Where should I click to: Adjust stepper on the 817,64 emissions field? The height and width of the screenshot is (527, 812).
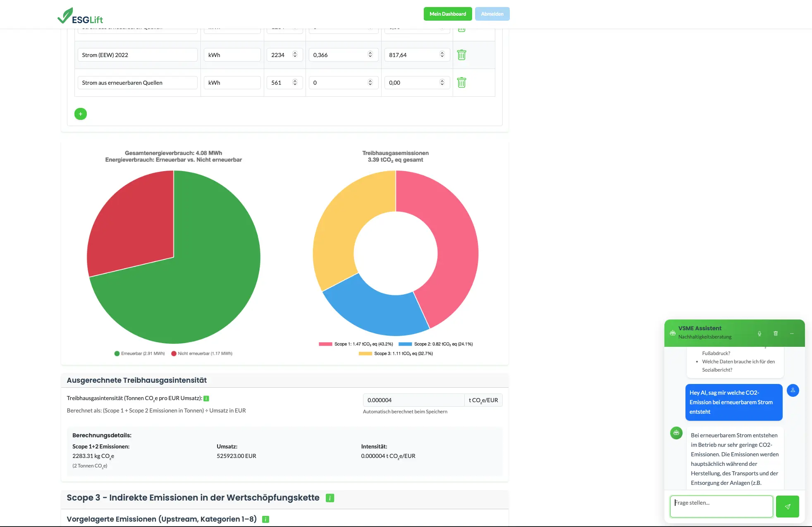(442, 55)
